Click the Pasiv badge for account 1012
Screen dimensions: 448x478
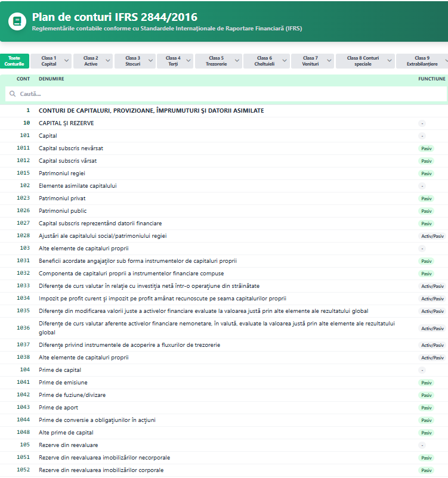(426, 161)
